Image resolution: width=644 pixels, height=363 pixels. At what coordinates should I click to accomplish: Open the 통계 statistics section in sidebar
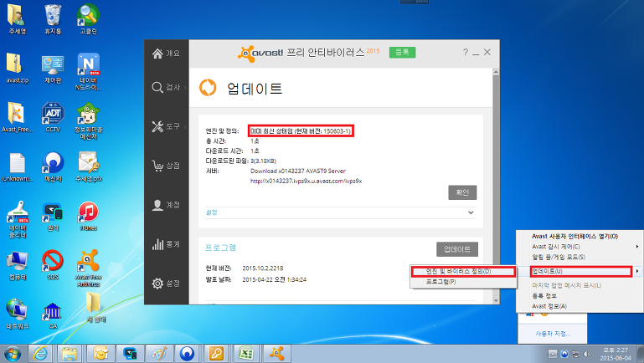click(166, 244)
